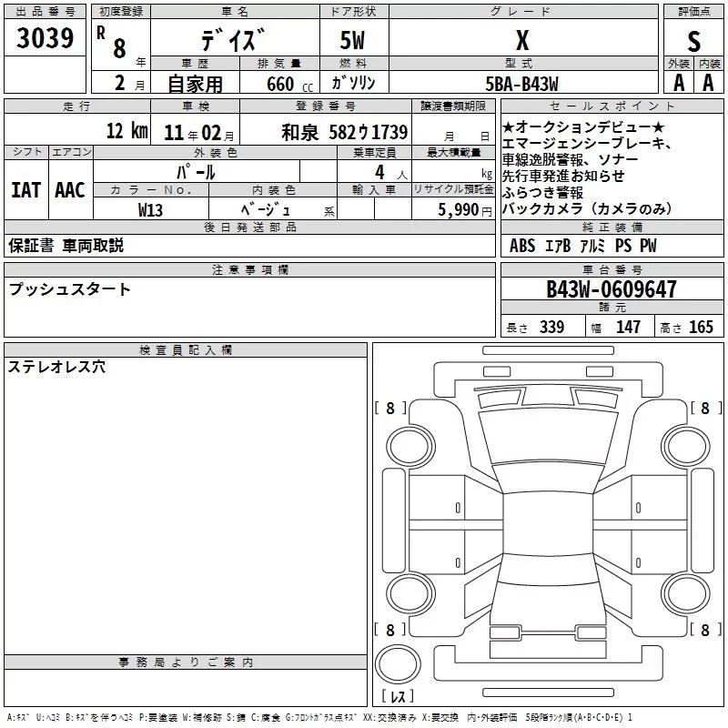Select the length value 339

pos(552,327)
